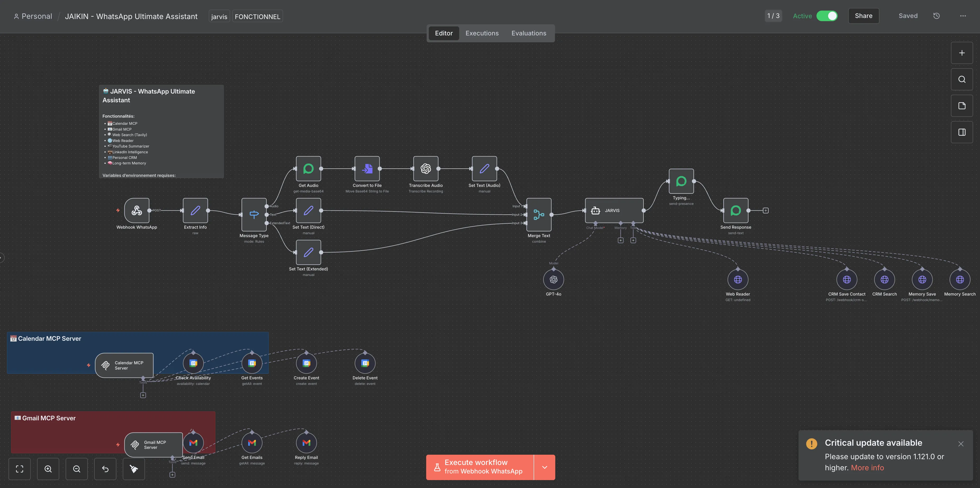Open the node search magnifier icon
Screen dimensions: 980x488
coord(961,79)
